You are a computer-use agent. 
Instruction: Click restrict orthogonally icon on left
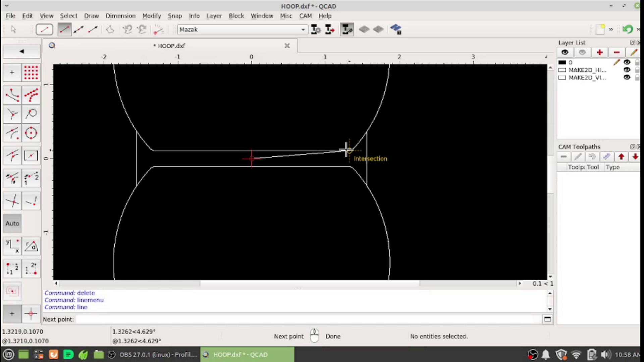coord(12,268)
